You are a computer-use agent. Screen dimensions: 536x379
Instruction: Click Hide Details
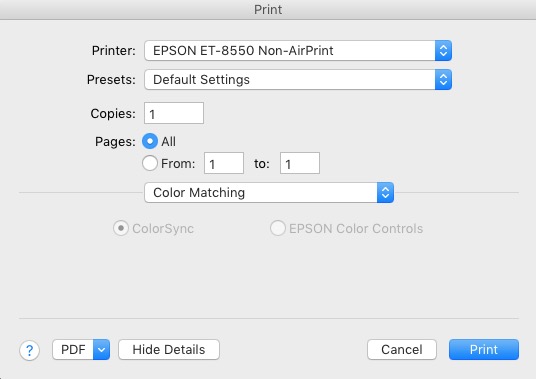click(x=169, y=350)
